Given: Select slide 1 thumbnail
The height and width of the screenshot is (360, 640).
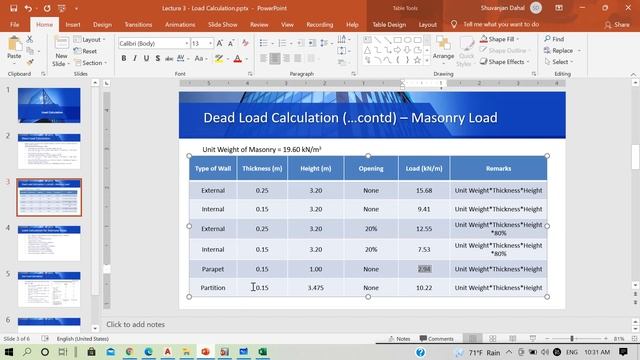Looking at the screenshot, I should tap(49, 105).
